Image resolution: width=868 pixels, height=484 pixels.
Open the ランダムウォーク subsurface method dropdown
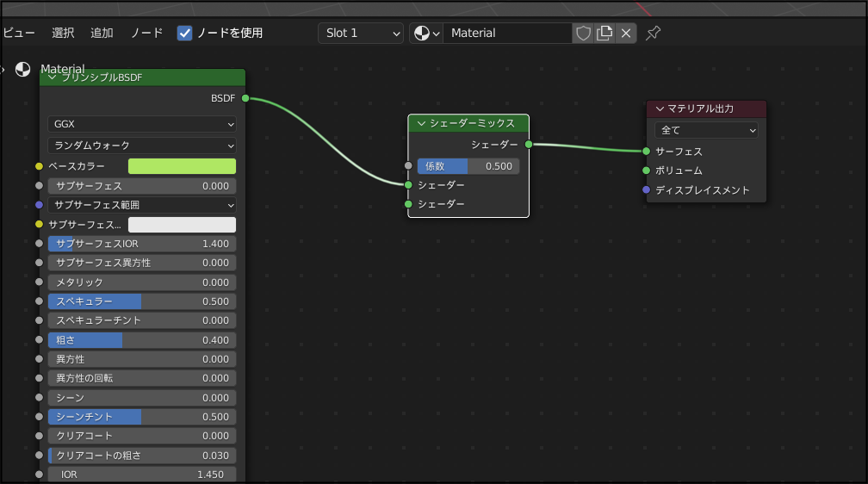tap(142, 146)
